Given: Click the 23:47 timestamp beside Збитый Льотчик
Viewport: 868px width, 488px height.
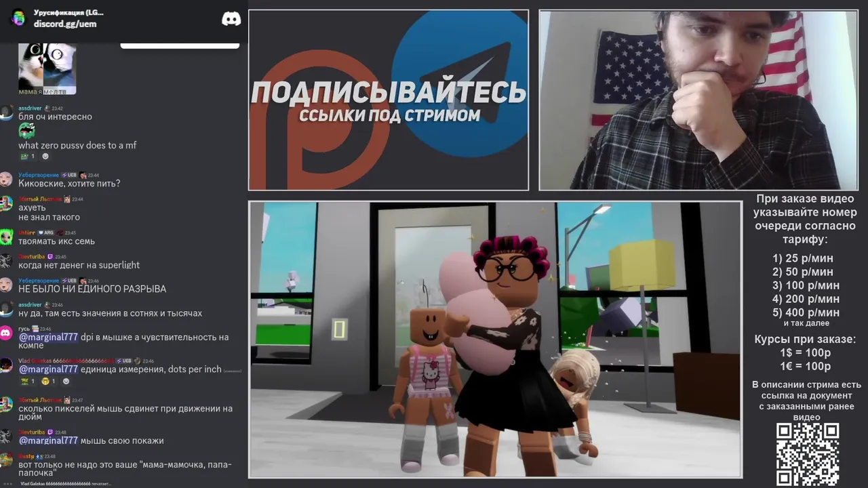Looking at the screenshot, I should 77,401.
